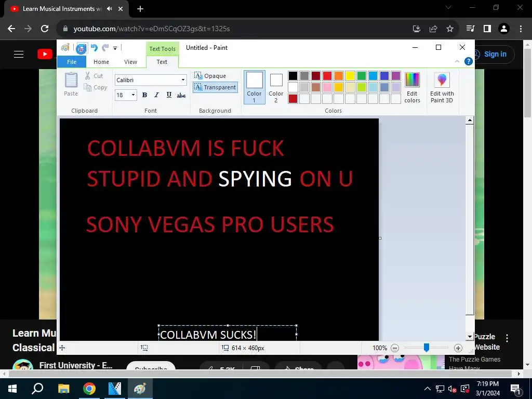Open the File menu in Paint
The image size is (532, 399).
tap(72, 62)
